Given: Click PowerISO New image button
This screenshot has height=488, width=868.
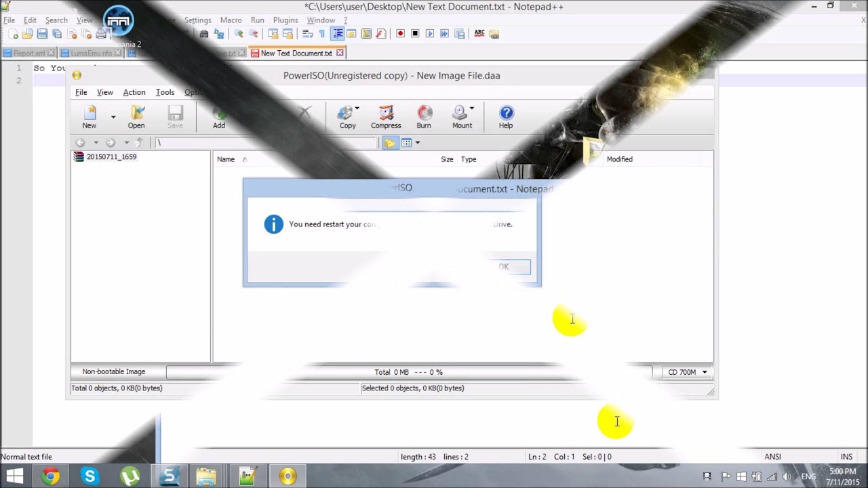Looking at the screenshot, I should click(90, 117).
